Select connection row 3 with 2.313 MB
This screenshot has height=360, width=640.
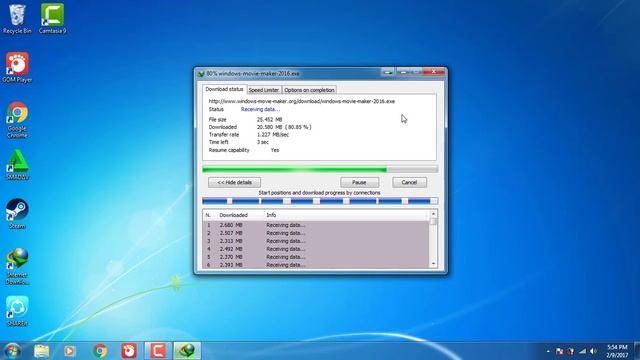point(316,241)
